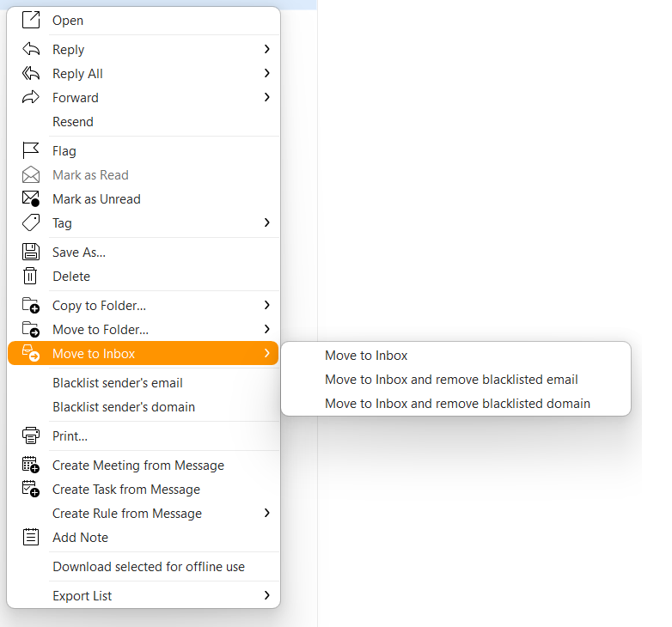Image resolution: width=672 pixels, height=627 pixels.
Task: Click the Open icon at menu top
Action: tap(31, 20)
